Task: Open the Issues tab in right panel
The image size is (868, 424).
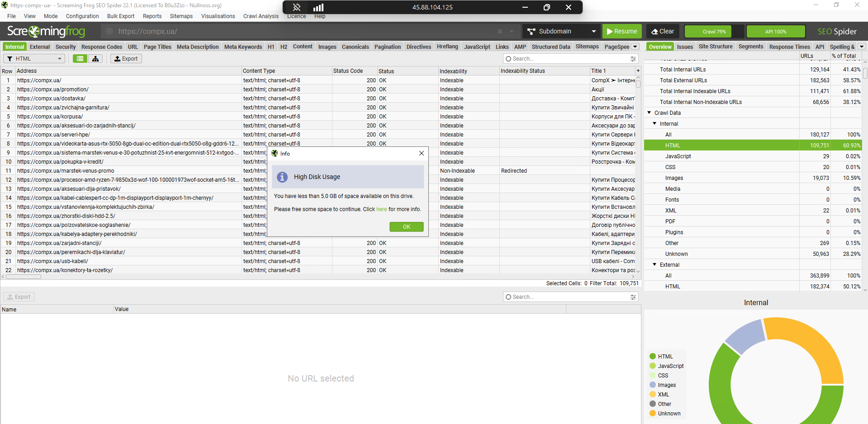Action: click(x=685, y=47)
